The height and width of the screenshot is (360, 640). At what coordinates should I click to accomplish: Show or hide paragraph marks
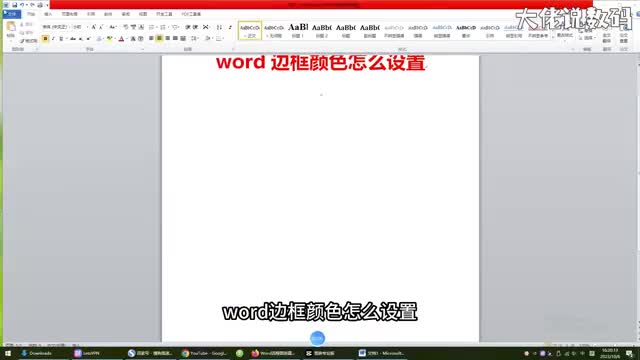click(230, 27)
